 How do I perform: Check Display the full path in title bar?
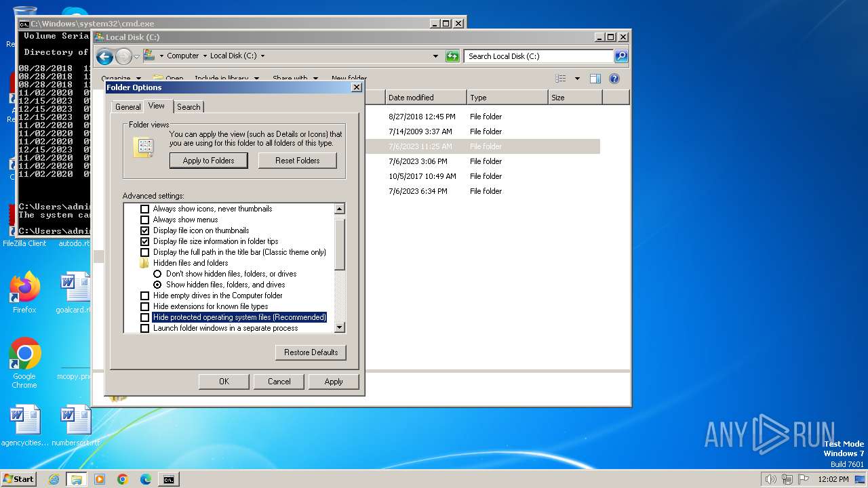tap(144, 252)
